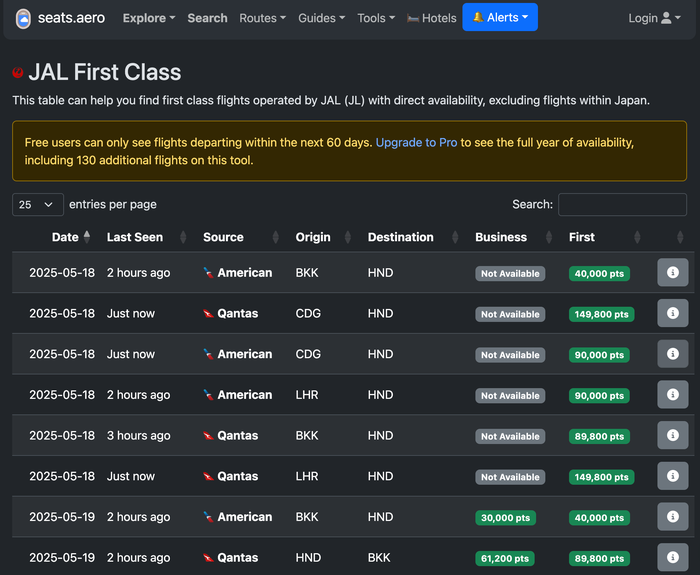Open info for Qantas LHR to HND row
Image resolution: width=700 pixels, height=575 pixels.
[672, 476]
